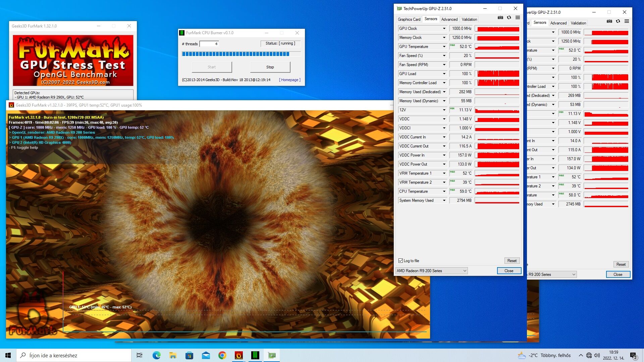Click FurMark icon in render window title
The width and height of the screenshot is (644, 362).
coord(11,105)
